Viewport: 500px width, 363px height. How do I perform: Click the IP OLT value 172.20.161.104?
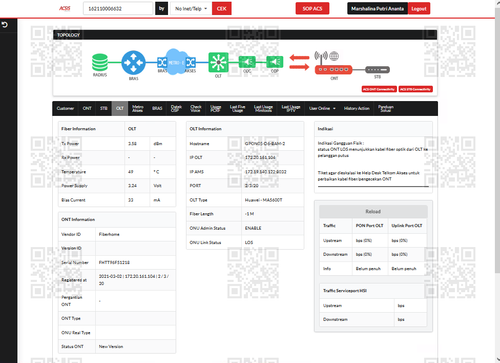tap(260, 157)
